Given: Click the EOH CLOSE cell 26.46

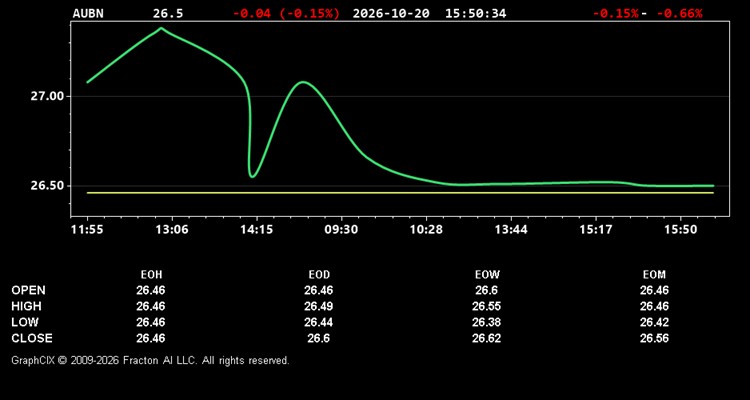Looking at the screenshot, I should (151, 338).
